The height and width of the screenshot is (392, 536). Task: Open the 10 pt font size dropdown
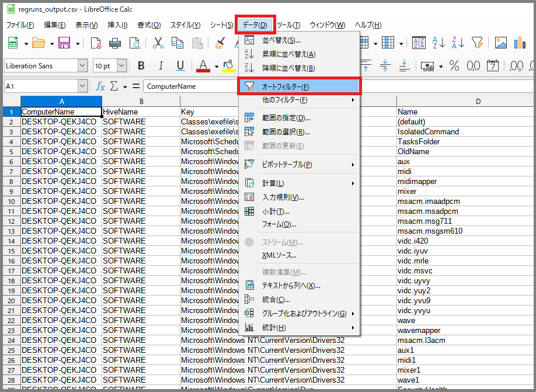pyautogui.click(x=121, y=65)
